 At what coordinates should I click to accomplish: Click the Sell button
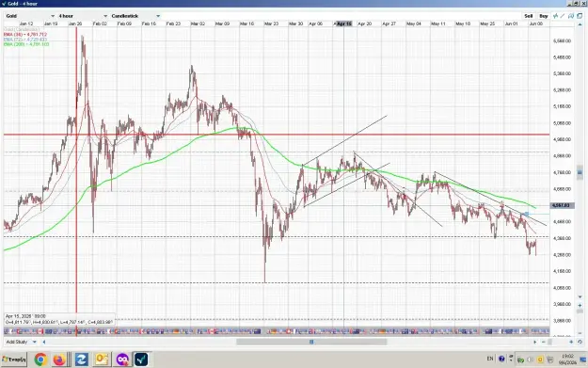(x=529, y=16)
